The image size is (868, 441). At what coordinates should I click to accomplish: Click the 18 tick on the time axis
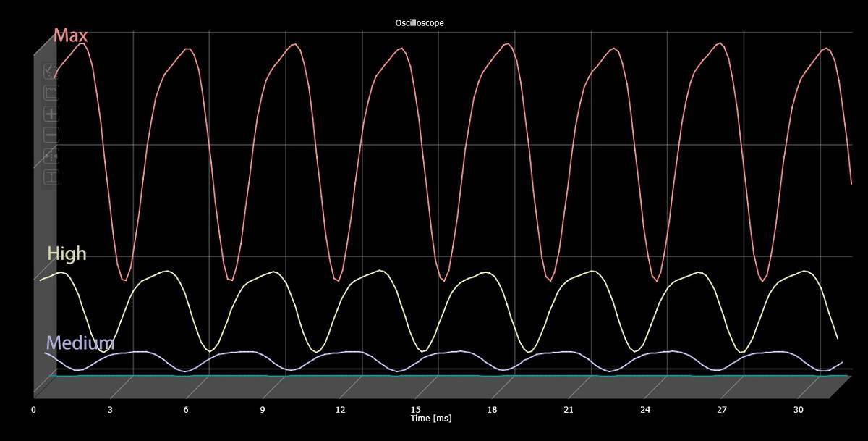click(493, 410)
